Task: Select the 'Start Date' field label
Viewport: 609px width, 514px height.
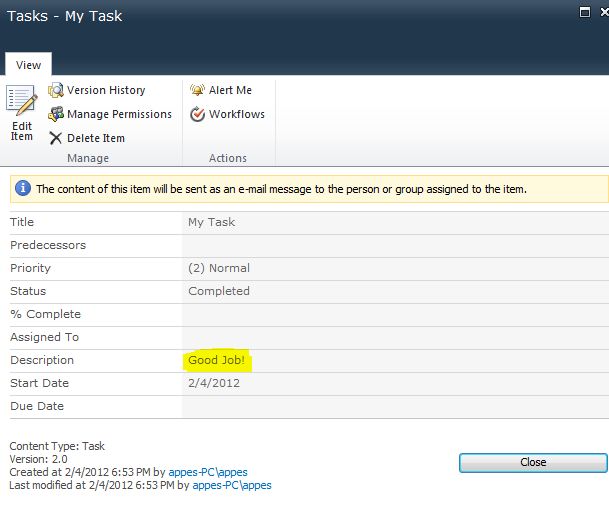Action: coord(40,383)
